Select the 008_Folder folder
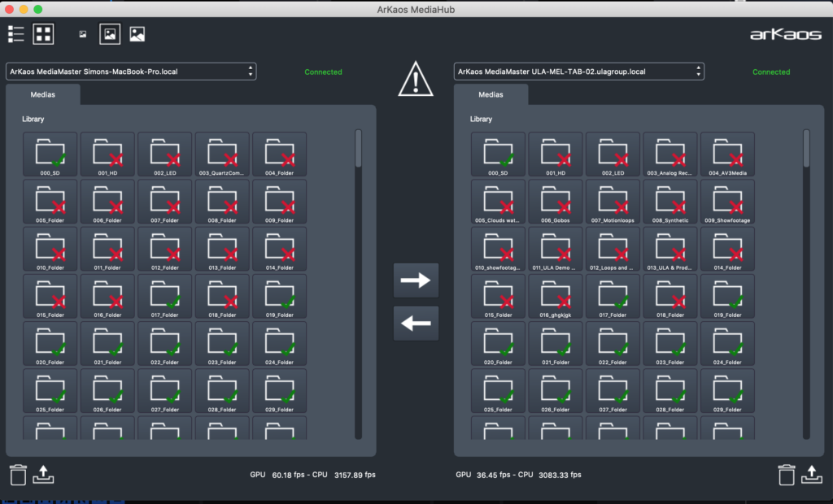Image resolution: width=833 pixels, height=504 pixels. point(222,202)
